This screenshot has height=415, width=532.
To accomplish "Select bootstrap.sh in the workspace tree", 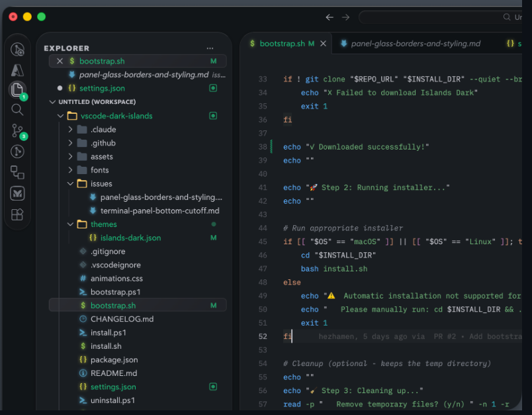I will (138, 305).
